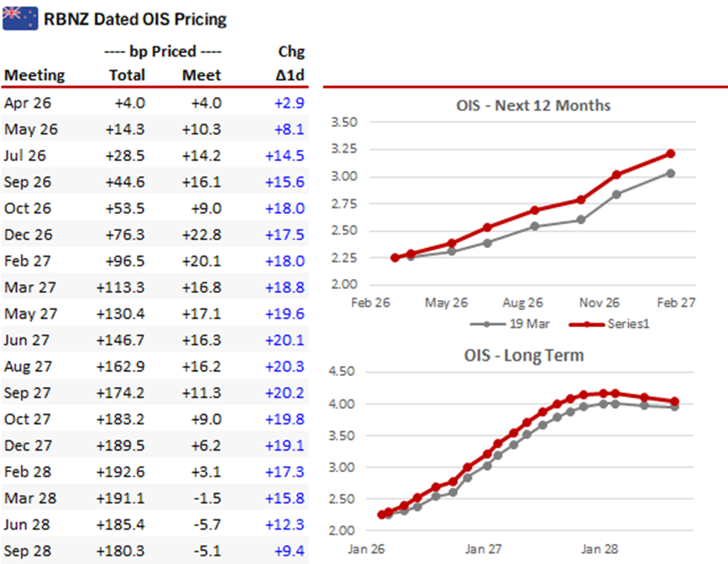Click the 'Nov 26' x-axis label

click(x=600, y=303)
